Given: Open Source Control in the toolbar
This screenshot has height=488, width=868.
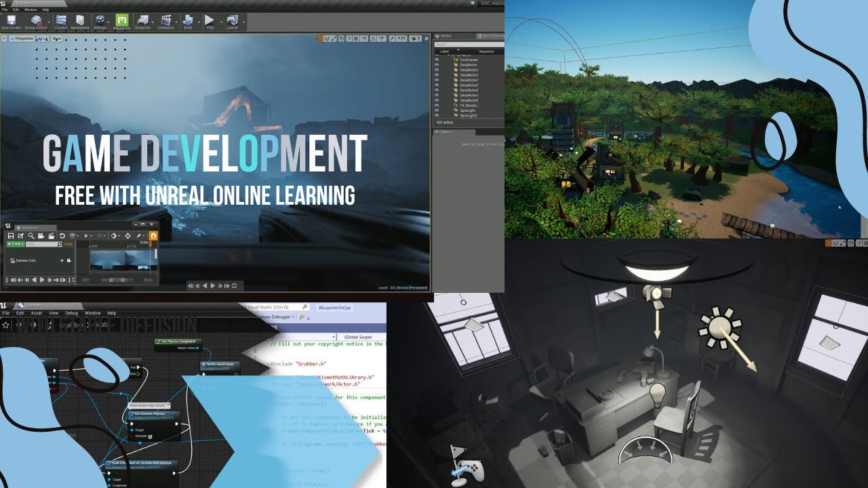Looking at the screenshot, I should tap(35, 21).
